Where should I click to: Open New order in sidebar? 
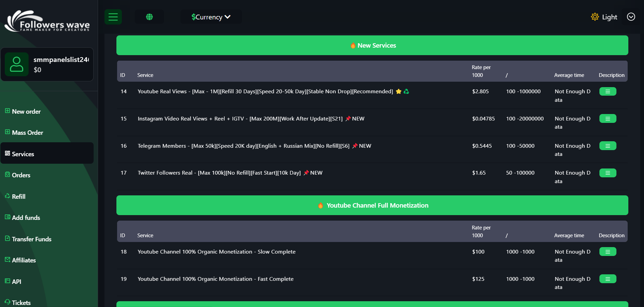pos(26,111)
